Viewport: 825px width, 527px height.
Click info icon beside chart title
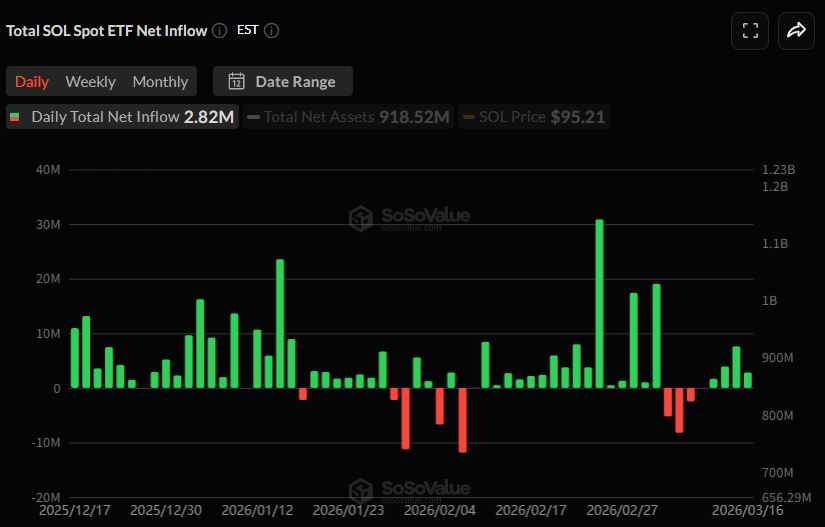click(220, 30)
